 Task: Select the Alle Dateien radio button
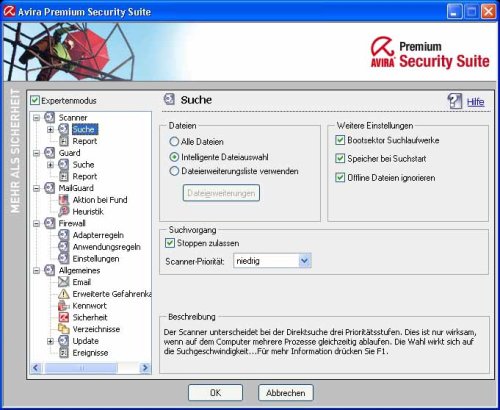point(174,142)
